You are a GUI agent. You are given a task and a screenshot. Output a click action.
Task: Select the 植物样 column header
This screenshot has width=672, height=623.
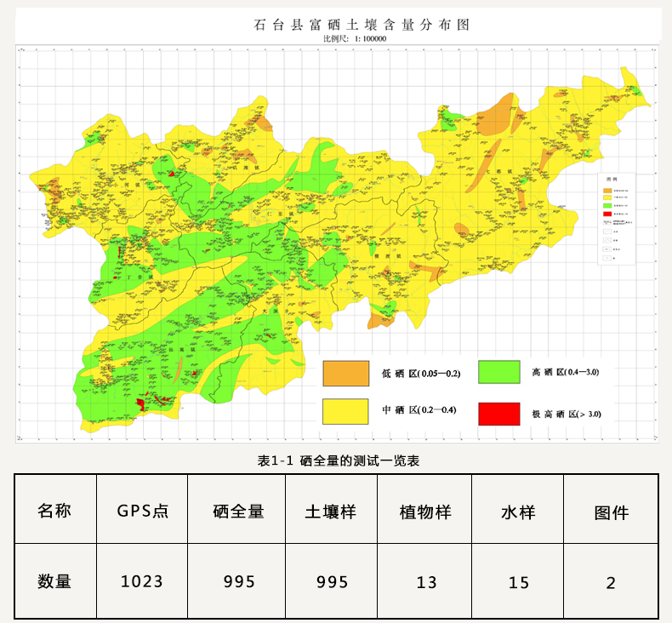[425, 511]
